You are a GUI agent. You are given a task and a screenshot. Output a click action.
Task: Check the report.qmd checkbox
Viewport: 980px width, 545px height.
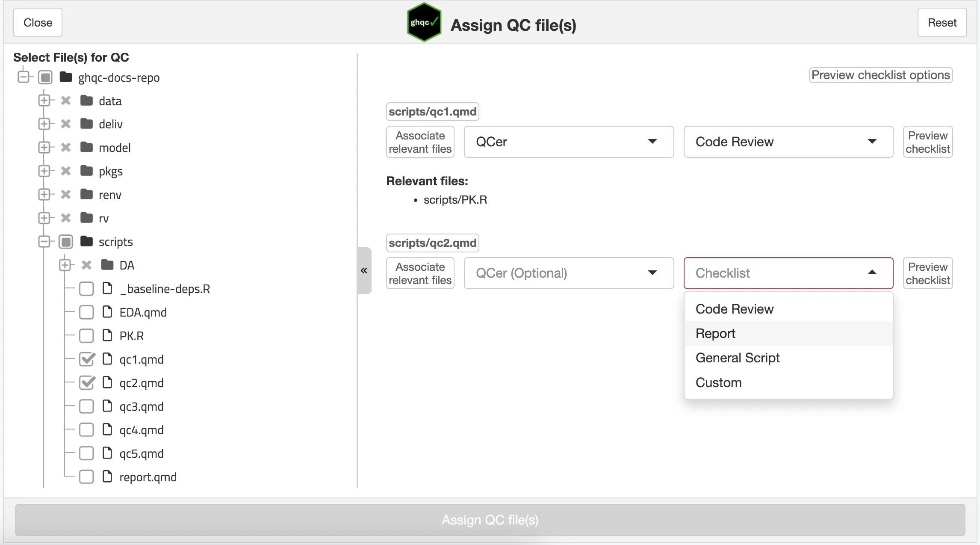tap(87, 477)
